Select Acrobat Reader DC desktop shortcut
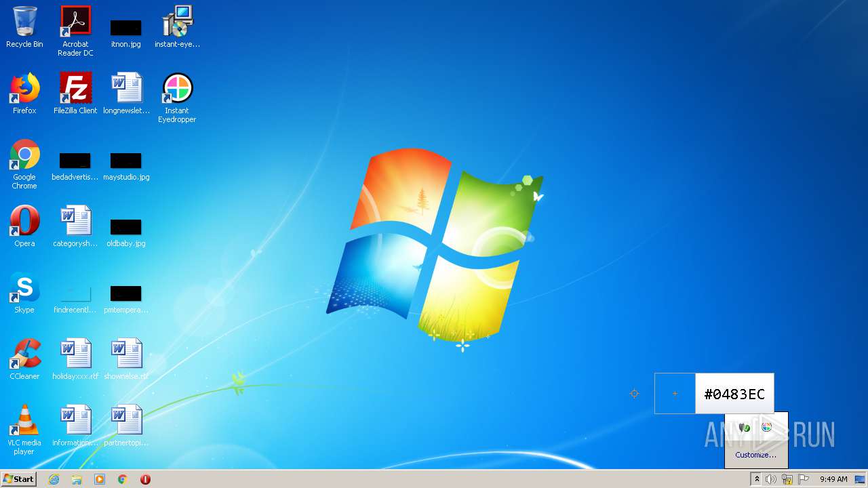868x488 pixels. tap(75, 30)
